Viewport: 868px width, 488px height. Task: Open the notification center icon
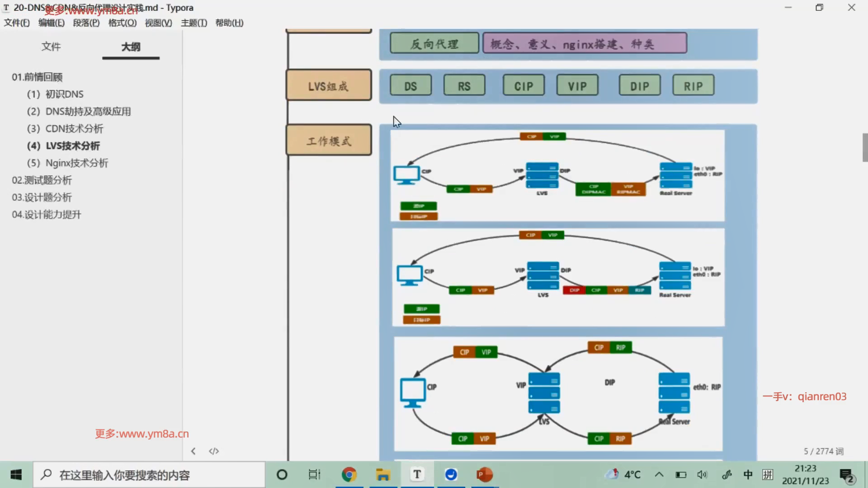[846, 475]
